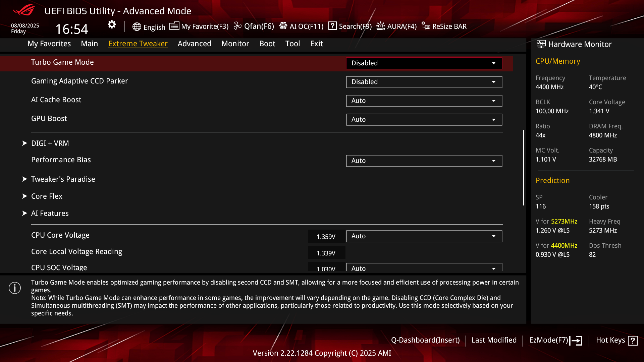Click Version 2.22.1284 copyright text

[x=322, y=353]
